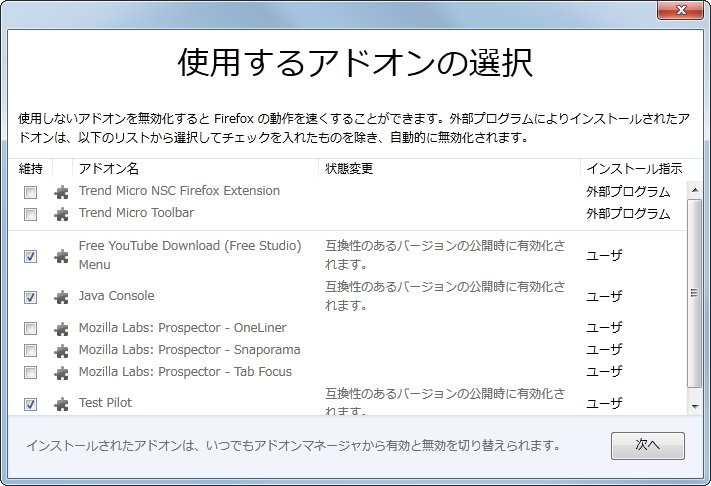Image resolution: width=711 pixels, height=486 pixels.
Task: Click status text for Free YouTube Download
Action: 445,255
